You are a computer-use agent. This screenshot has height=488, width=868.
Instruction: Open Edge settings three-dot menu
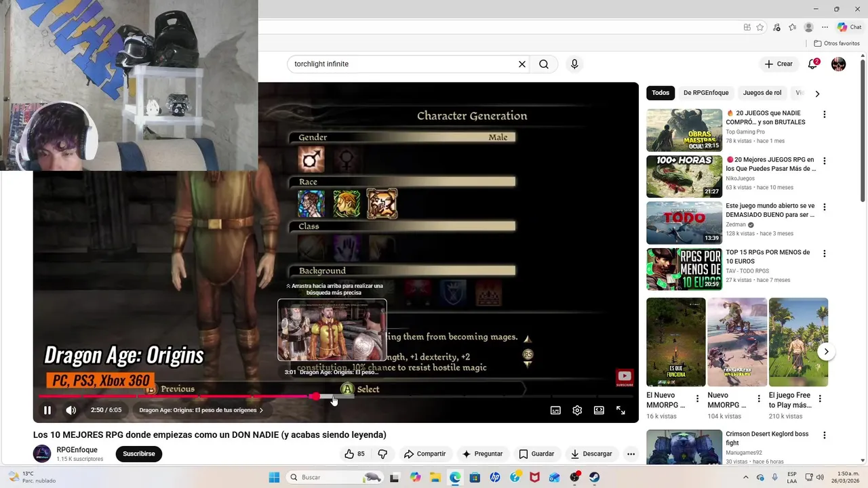point(825,27)
